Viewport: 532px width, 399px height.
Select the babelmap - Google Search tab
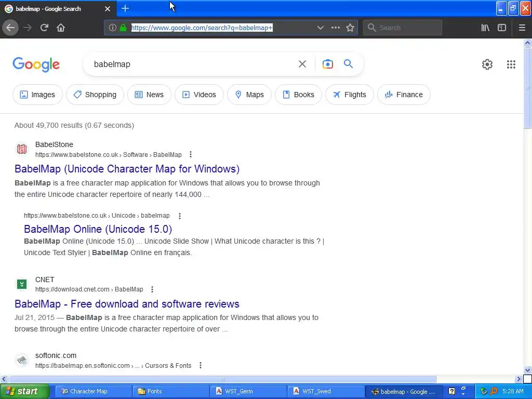(58, 9)
